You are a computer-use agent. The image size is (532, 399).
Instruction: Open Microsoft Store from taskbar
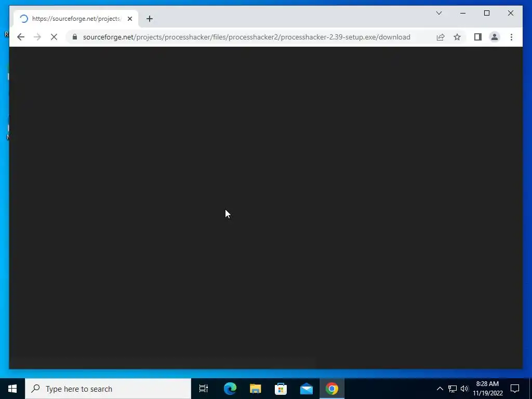[x=281, y=389]
